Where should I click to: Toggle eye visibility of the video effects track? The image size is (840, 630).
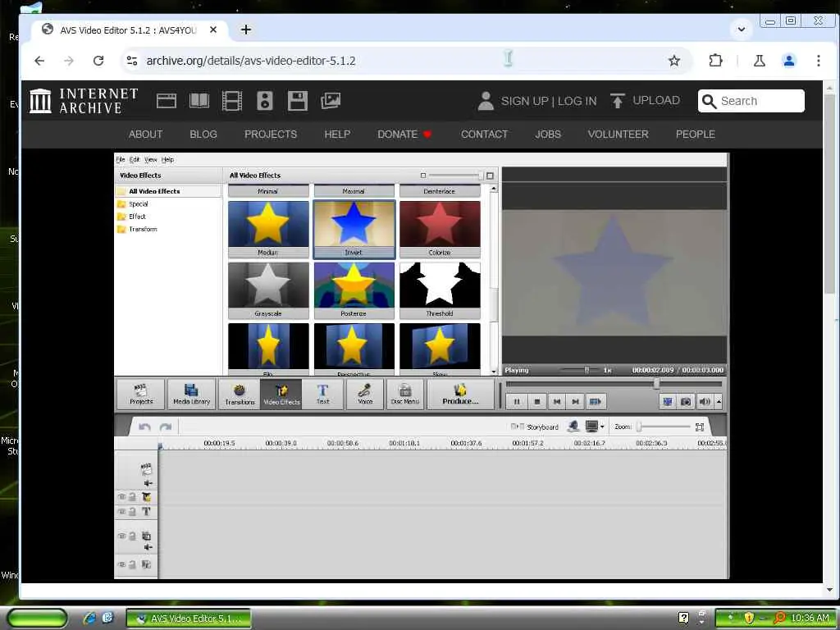pos(121,497)
